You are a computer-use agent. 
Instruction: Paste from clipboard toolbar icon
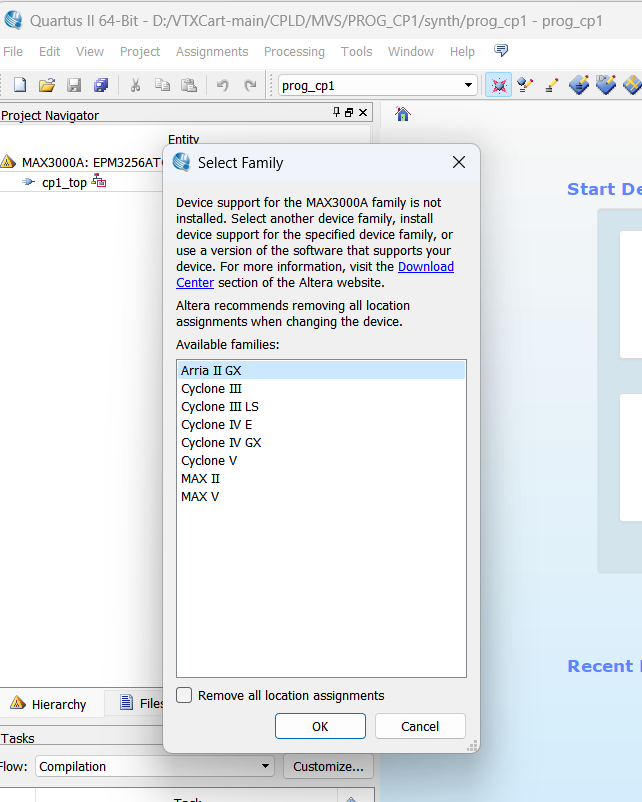point(189,85)
